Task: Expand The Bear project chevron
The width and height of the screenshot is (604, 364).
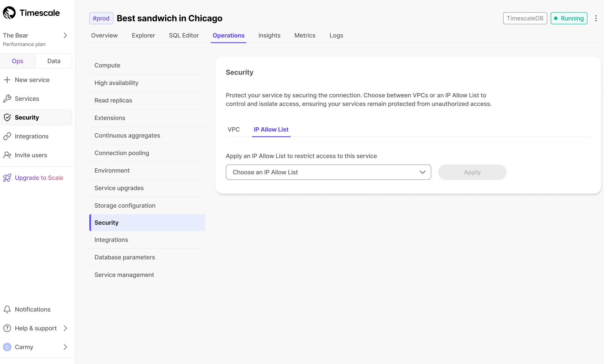Action: 65,35
